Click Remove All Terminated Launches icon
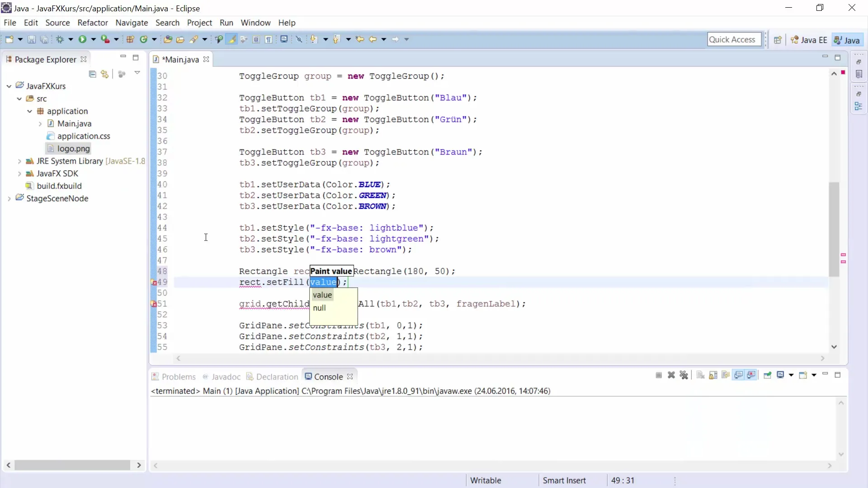Screen dimensions: 868x488 click(684, 375)
